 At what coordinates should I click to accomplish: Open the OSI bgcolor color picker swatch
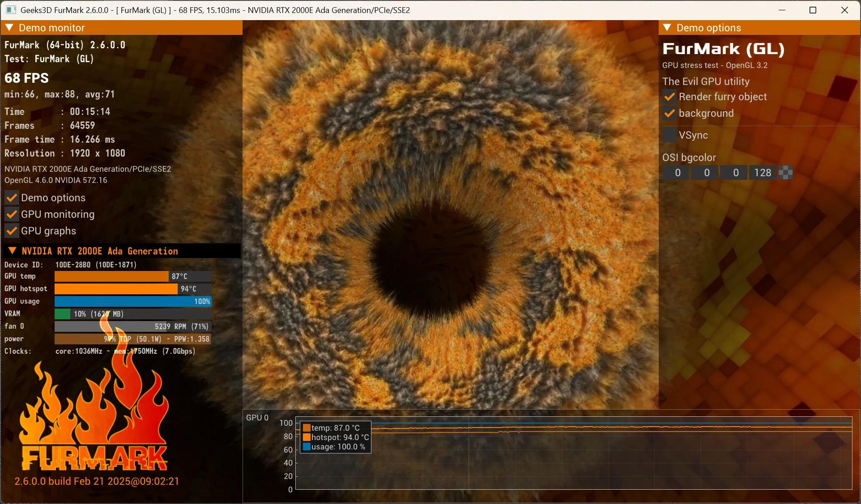(786, 173)
